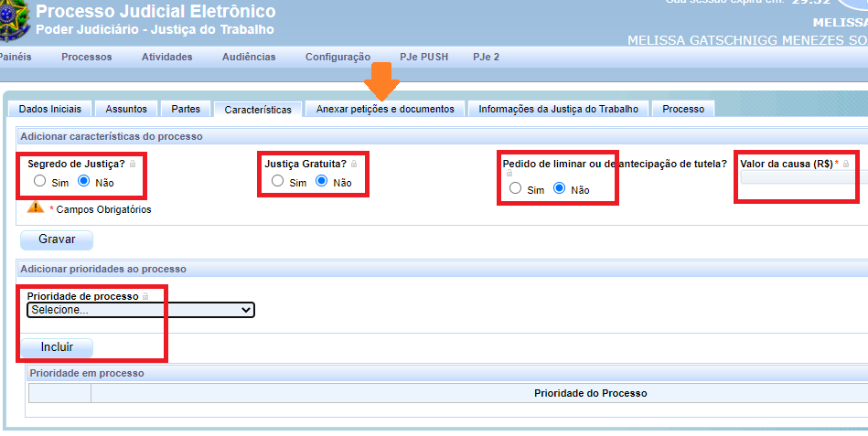Go to the Partes tab
This screenshot has height=436, width=868.
[186, 109]
